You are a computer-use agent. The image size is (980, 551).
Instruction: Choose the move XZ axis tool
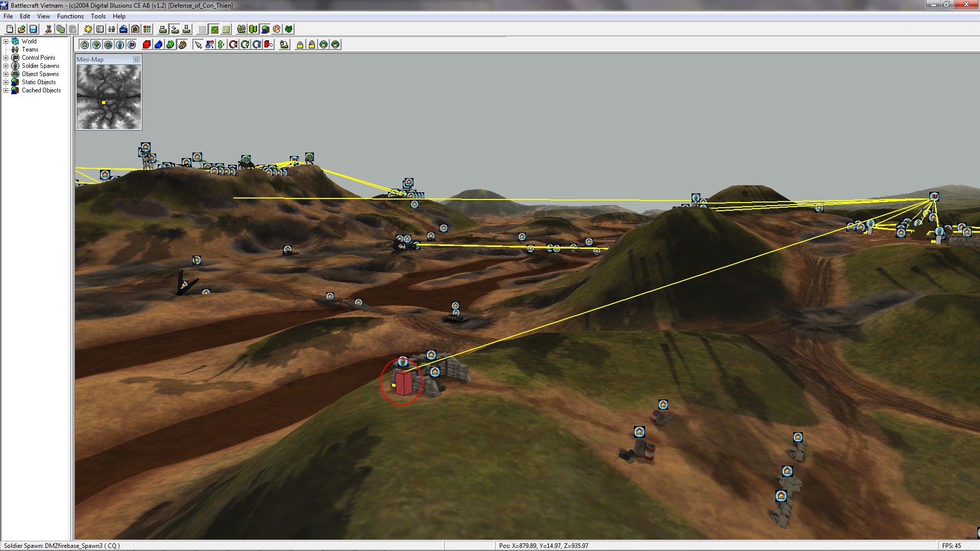(x=210, y=44)
